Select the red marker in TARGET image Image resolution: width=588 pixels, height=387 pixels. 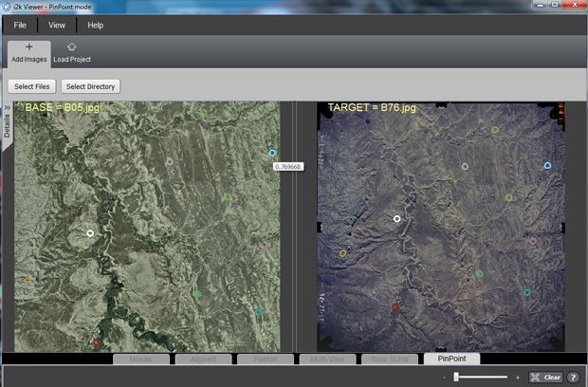click(x=395, y=306)
